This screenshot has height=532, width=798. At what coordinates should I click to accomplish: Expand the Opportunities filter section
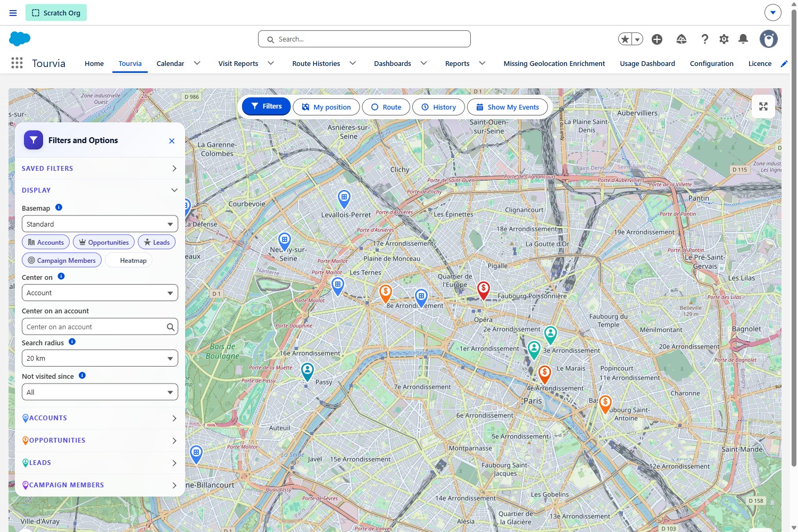[100, 440]
